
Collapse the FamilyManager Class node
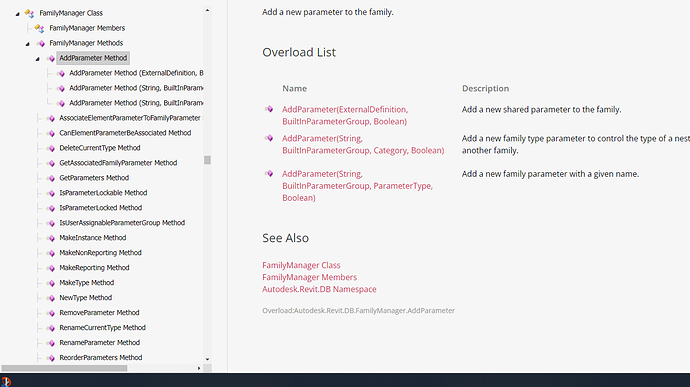point(18,14)
